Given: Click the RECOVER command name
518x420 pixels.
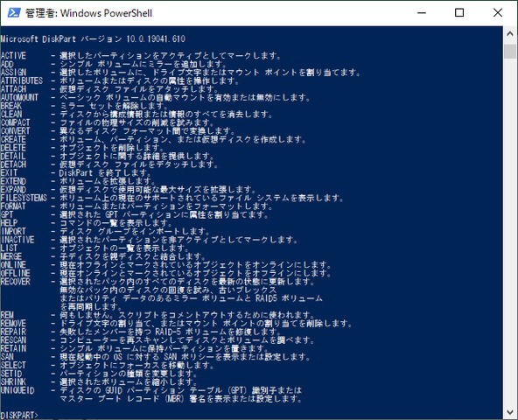Looking at the screenshot, I should pos(16,282).
